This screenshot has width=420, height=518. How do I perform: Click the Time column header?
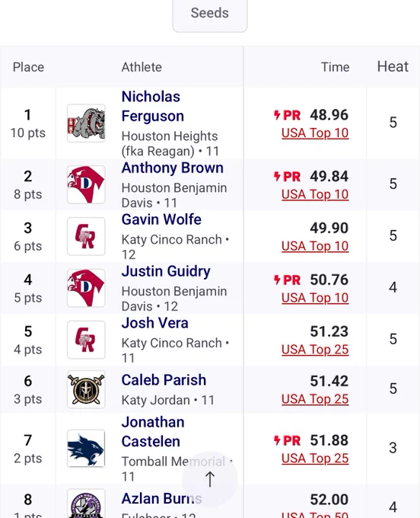click(336, 67)
